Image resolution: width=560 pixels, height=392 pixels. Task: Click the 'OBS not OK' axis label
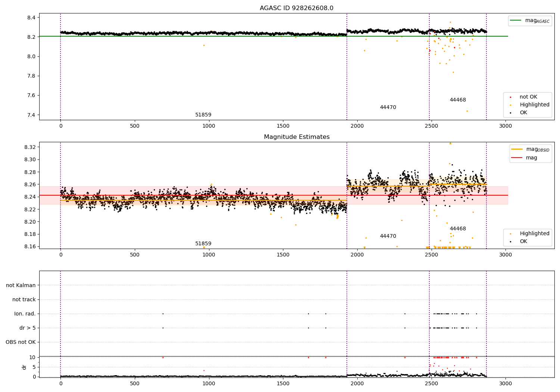pos(21,342)
